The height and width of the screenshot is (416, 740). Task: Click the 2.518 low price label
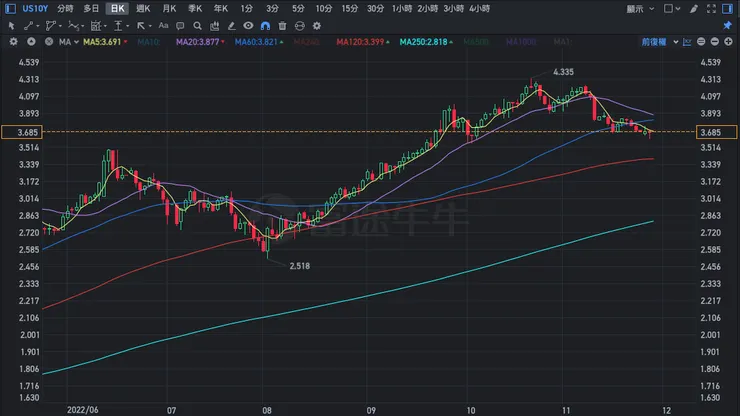300,266
